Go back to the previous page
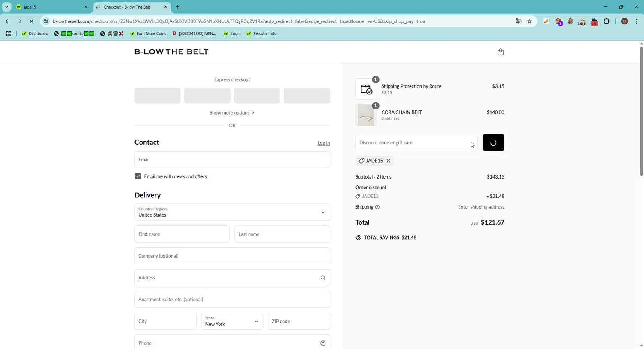This screenshot has height=349, width=644. click(7, 21)
